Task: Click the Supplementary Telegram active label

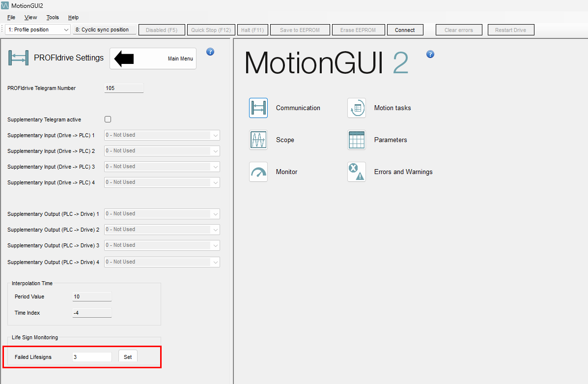Action: (44, 120)
